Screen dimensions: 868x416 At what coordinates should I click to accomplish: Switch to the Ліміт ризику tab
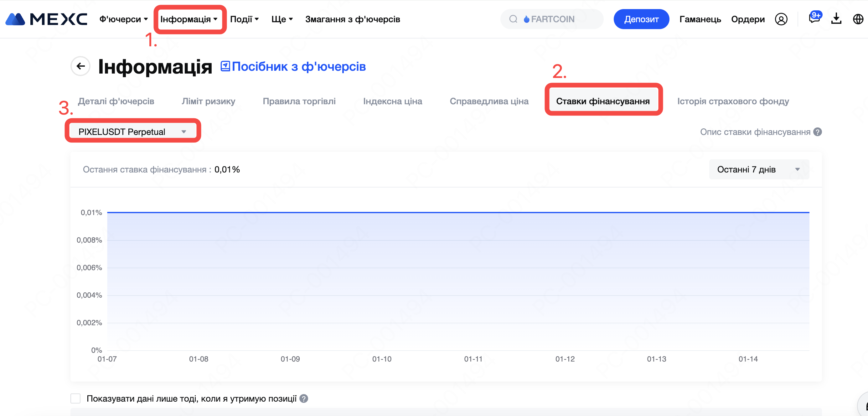pos(208,101)
